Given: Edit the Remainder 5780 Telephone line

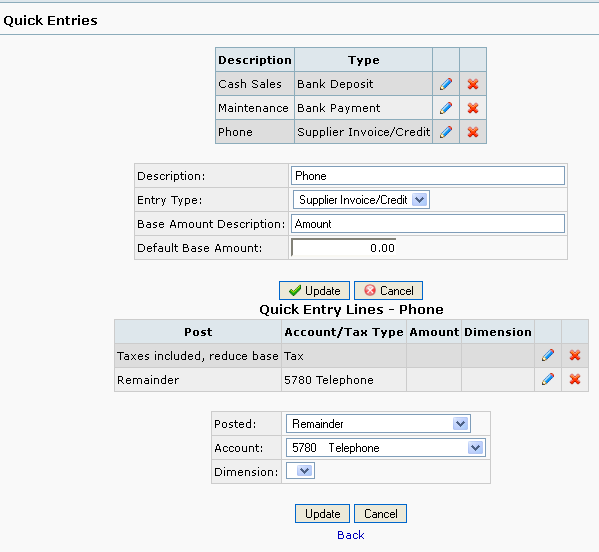Looking at the screenshot, I should click(x=548, y=379).
